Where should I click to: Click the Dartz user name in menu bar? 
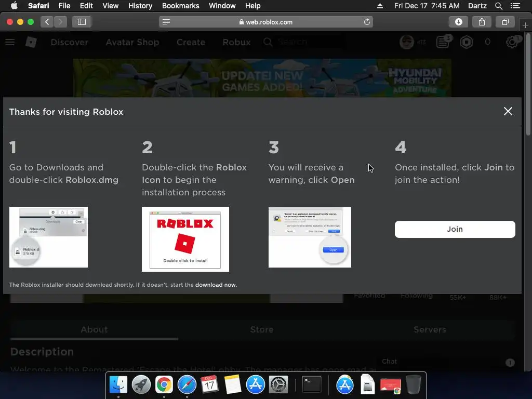[477, 6]
